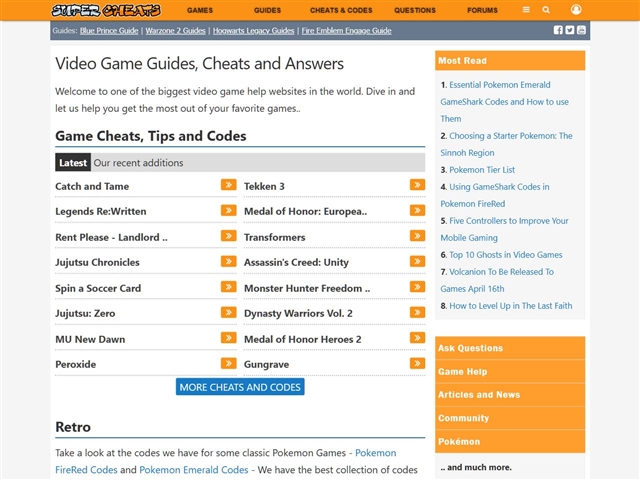Image resolution: width=640 pixels, height=480 pixels.
Task: Open the search magnifier icon
Action: click(x=546, y=10)
